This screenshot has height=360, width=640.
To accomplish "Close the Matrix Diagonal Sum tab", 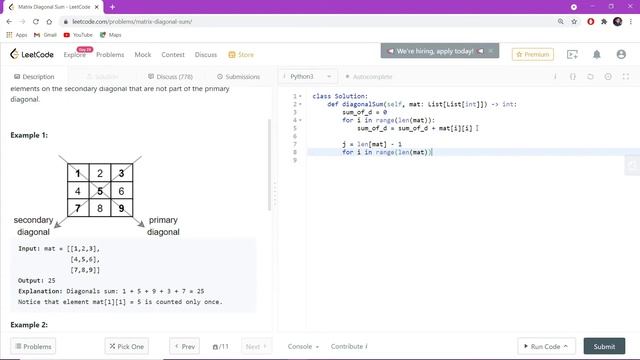I will click(x=97, y=7).
